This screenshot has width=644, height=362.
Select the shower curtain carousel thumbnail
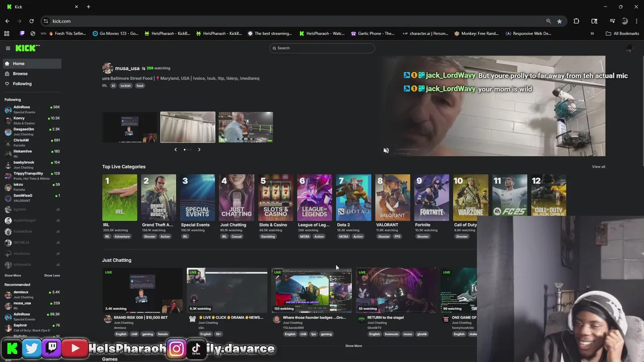click(x=188, y=127)
